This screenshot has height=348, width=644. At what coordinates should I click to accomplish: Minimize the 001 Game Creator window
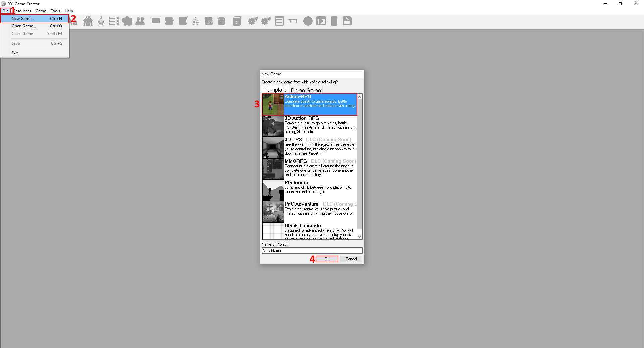click(x=605, y=4)
